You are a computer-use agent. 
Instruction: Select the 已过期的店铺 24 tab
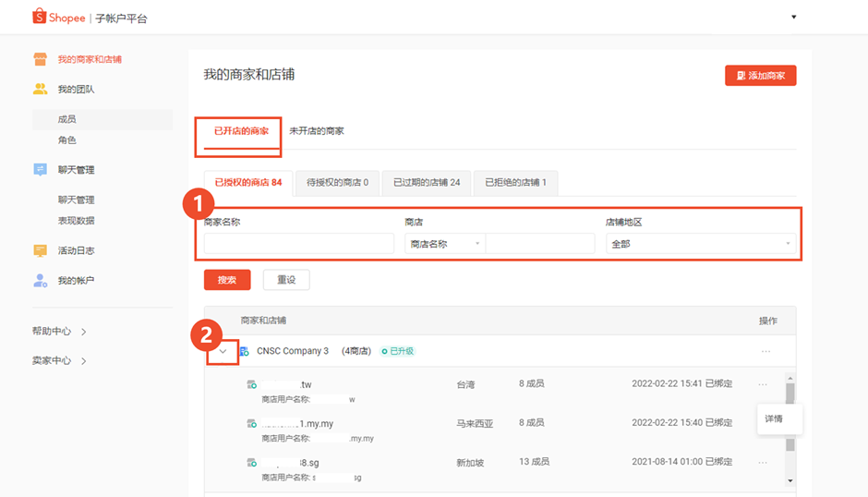[x=427, y=182]
